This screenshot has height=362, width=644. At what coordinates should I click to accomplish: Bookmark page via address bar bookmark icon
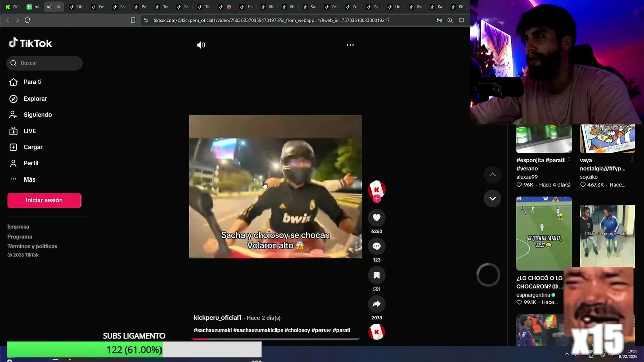pos(133,20)
